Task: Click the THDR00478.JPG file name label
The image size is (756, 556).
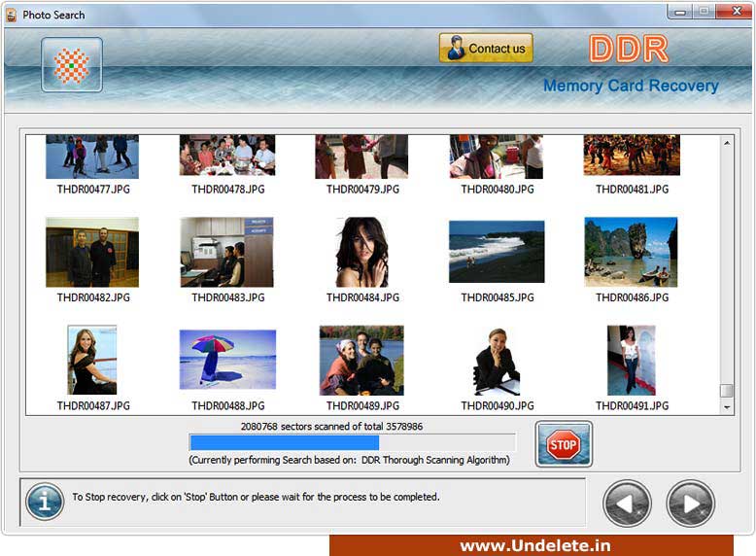Action: (227, 190)
